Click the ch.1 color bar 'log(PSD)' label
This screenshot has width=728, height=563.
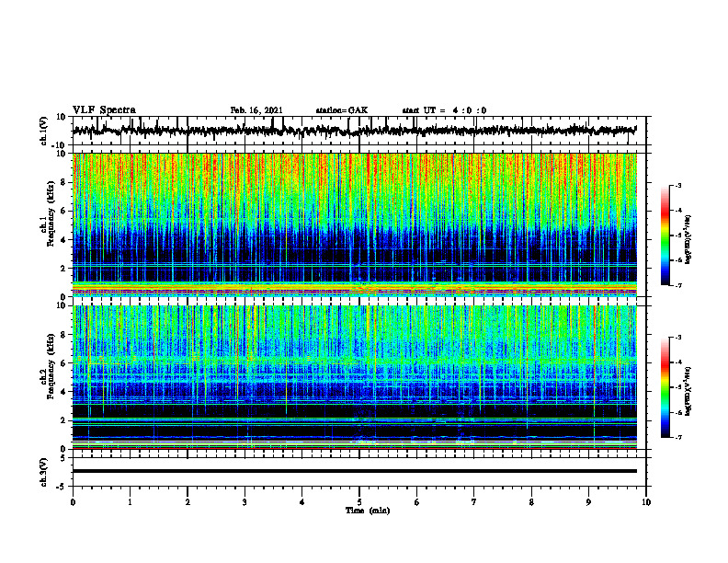click(688, 240)
